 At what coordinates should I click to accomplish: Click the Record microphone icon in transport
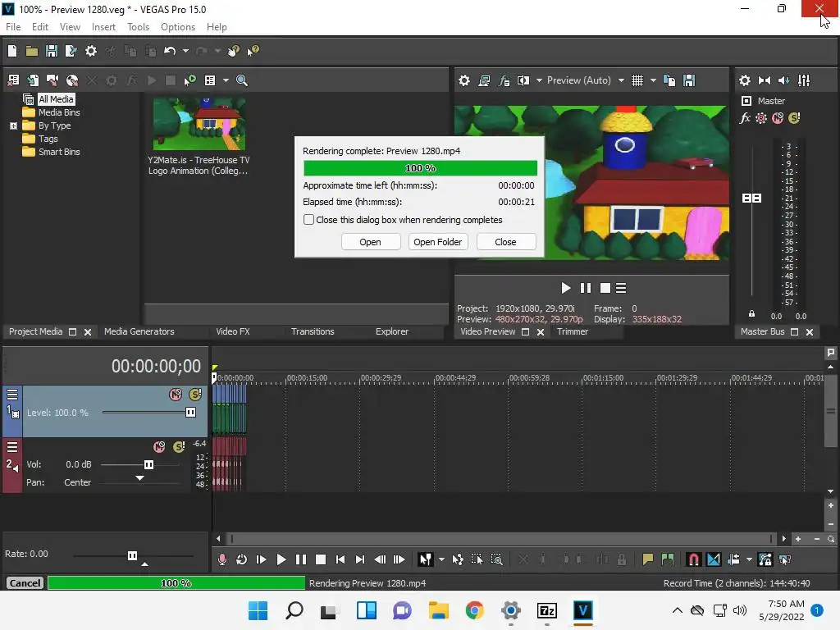pos(221,559)
